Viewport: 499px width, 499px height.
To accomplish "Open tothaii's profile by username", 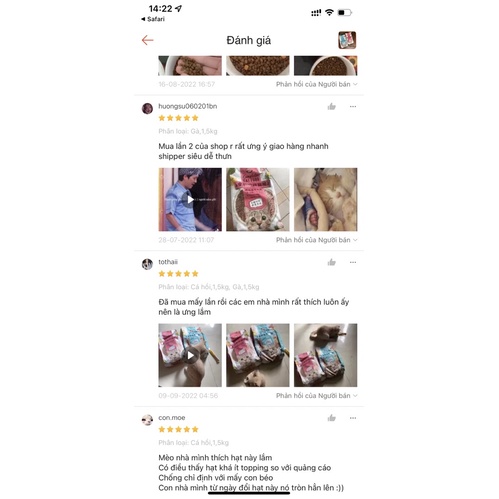I will [168, 262].
